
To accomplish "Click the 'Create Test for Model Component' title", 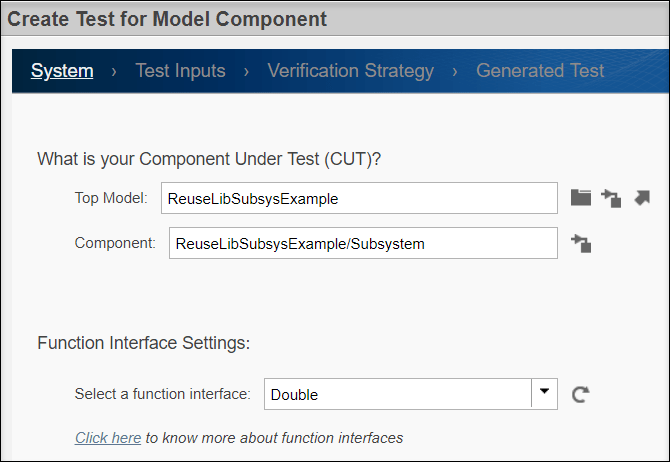I will point(167,18).
